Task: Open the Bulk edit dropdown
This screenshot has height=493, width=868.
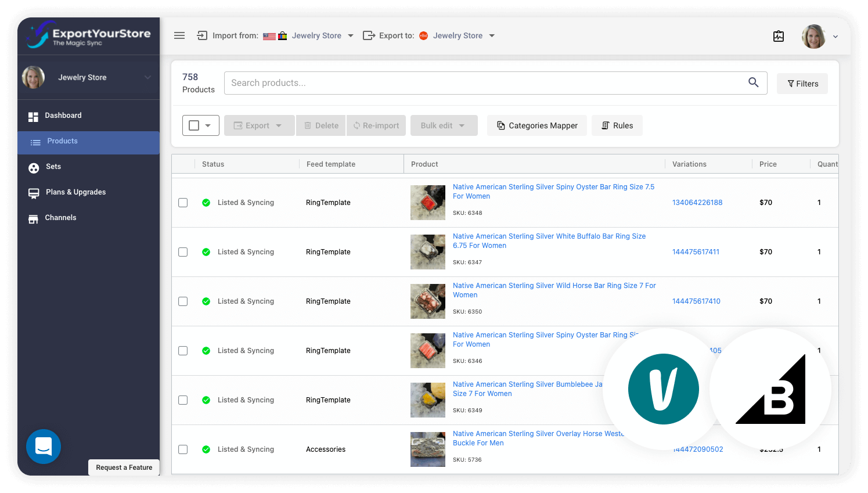Action: pos(444,125)
